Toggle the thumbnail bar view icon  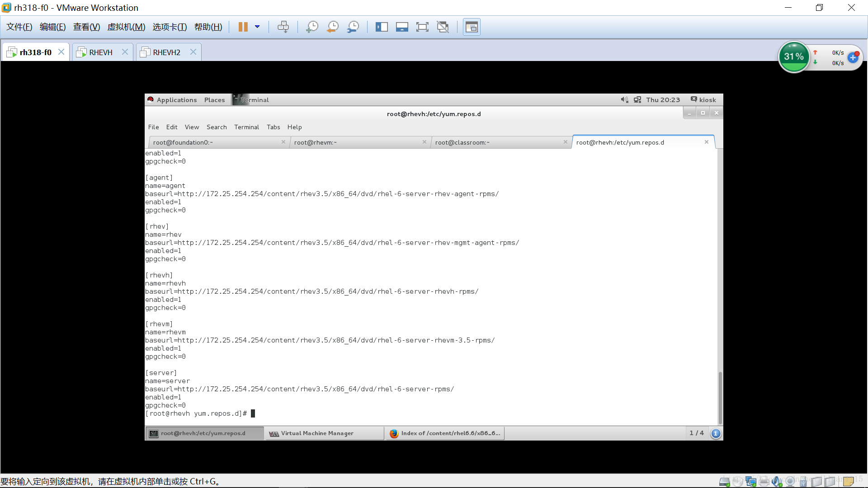(x=402, y=27)
